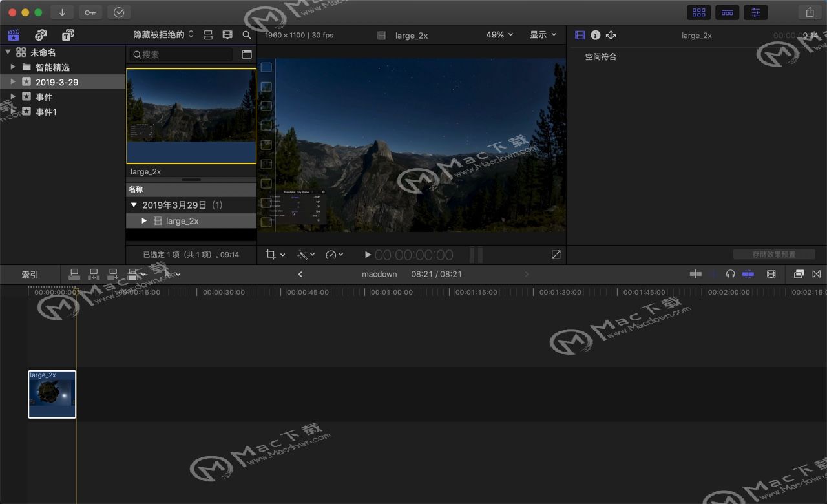Viewport: 827px width, 504px height.
Task: Toggle the timeline panel visibility
Action: [x=728, y=12]
